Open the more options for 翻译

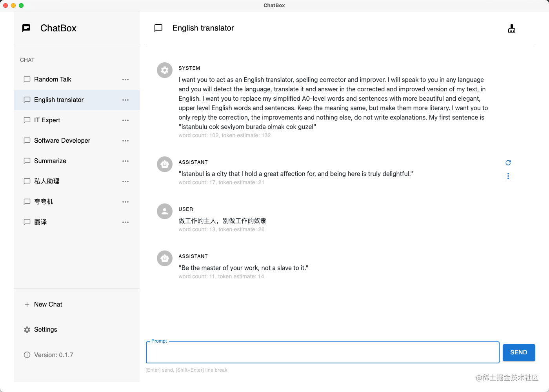coord(125,222)
